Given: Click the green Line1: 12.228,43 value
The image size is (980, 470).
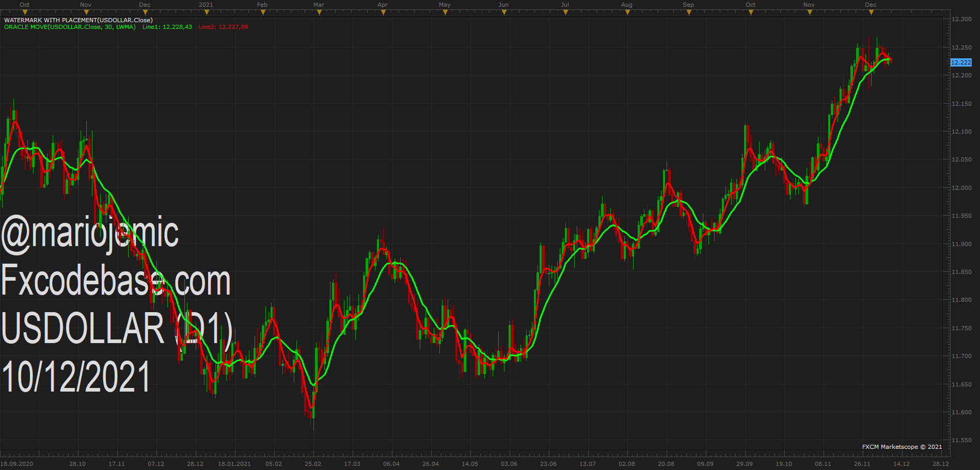Looking at the screenshot, I should [x=167, y=27].
